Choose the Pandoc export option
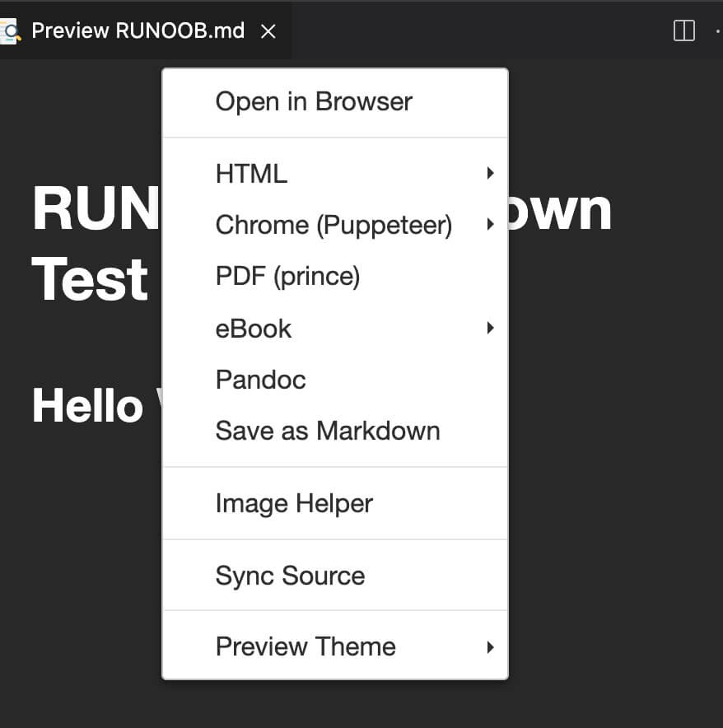The height and width of the screenshot is (728, 723). (260, 380)
